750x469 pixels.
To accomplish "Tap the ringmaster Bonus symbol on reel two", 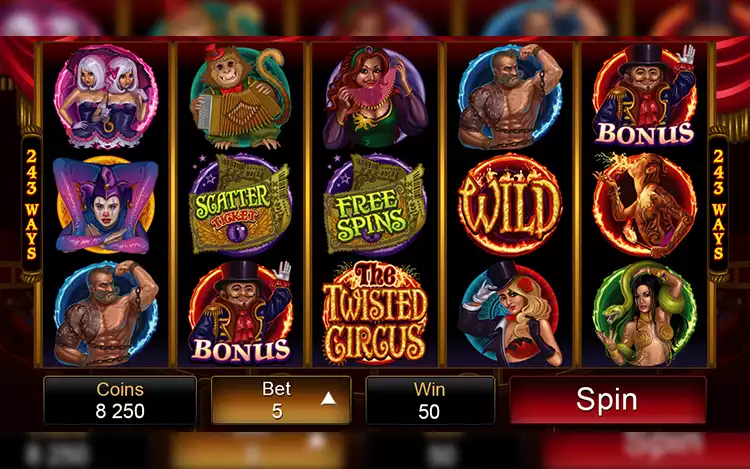I will [240, 313].
